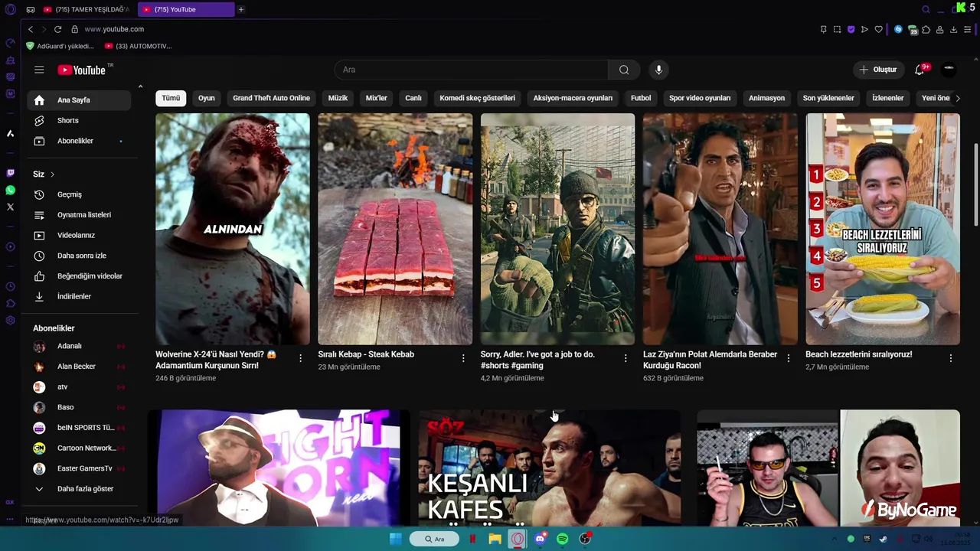
Task: Select the Grand Theft Auto Online chip
Action: [271, 98]
